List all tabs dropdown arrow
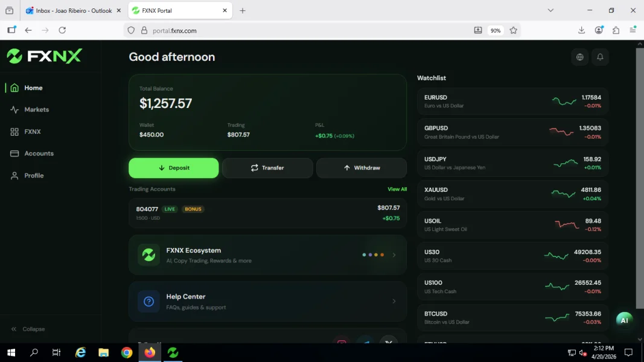 [x=550, y=11]
